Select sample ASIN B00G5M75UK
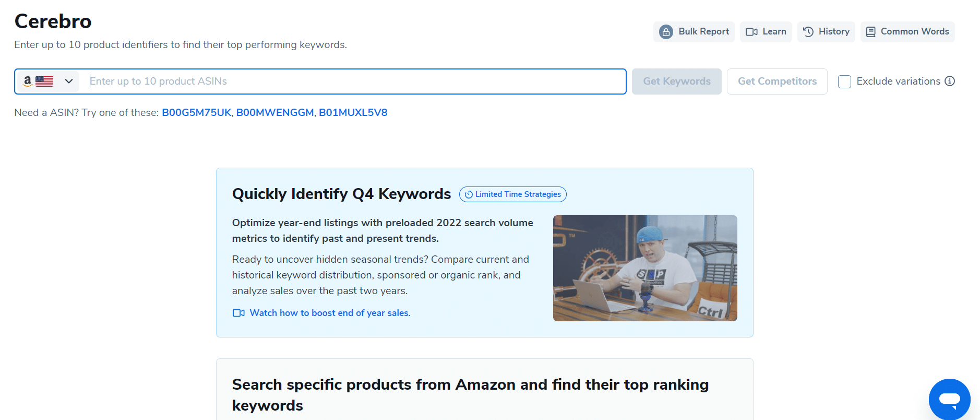 coord(196,112)
